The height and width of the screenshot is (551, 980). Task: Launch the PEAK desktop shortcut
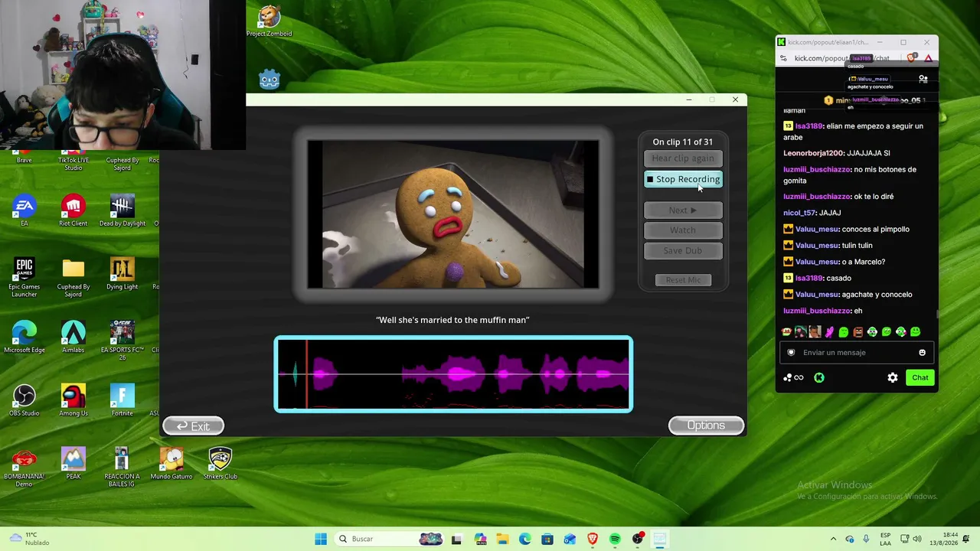point(73,464)
